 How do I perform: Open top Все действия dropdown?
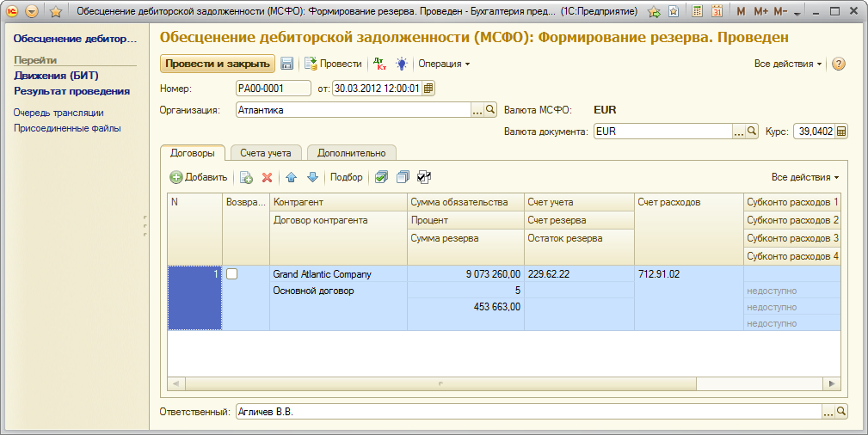[788, 64]
